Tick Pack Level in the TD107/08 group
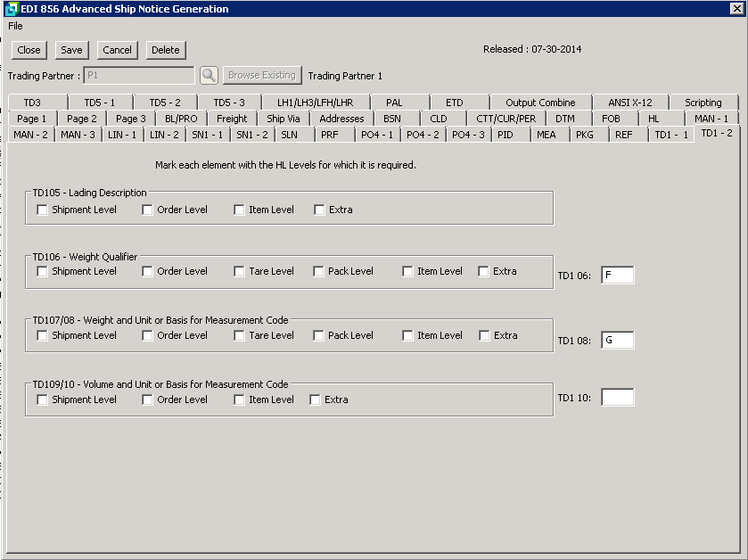The width and height of the screenshot is (748, 560). [x=319, y=336]
